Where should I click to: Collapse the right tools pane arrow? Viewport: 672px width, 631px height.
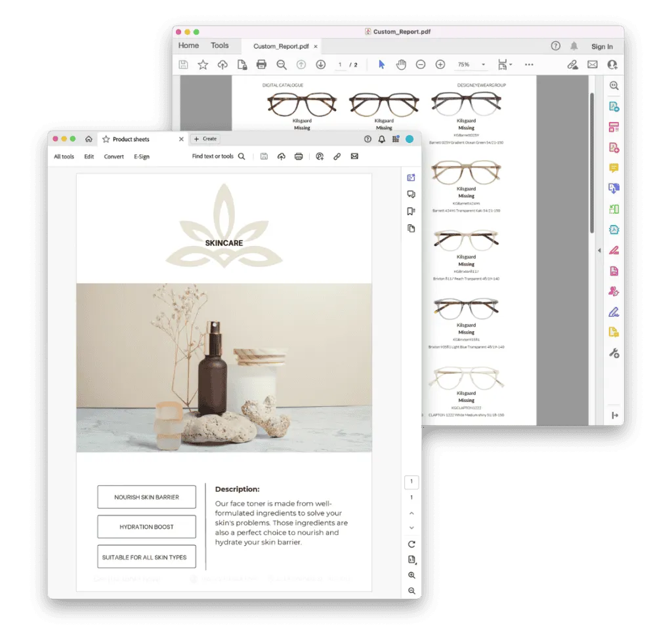[x=599, y=251]
